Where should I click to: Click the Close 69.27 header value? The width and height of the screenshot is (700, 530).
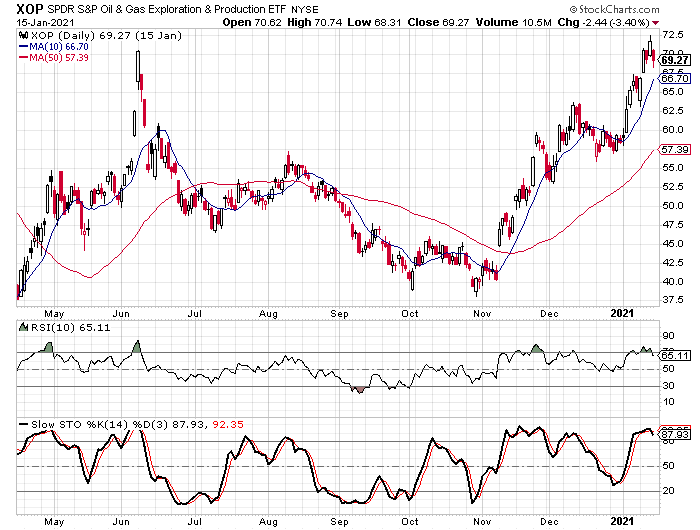(438, 22)
